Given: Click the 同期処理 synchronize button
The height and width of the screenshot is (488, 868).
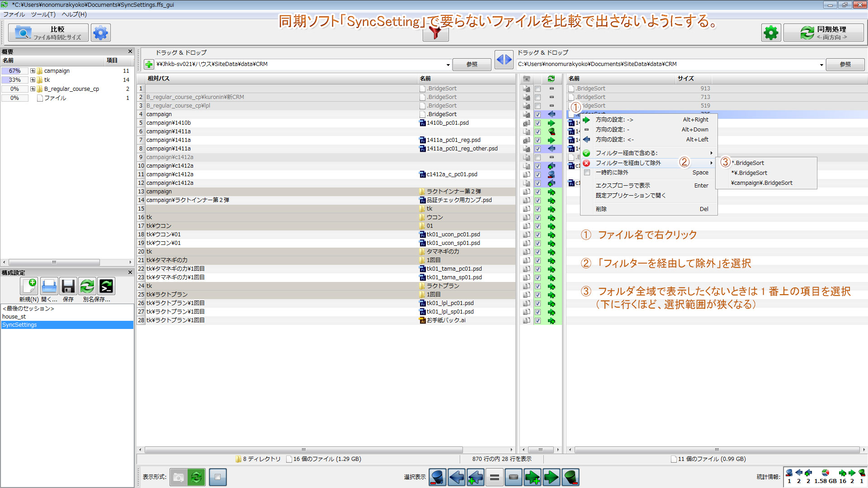Looking at the screenshot, I should pos(823,33).
